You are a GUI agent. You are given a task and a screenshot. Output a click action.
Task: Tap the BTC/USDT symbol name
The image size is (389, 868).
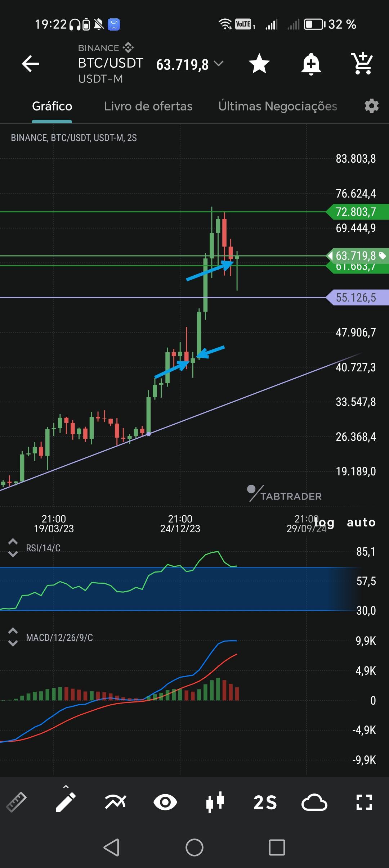111,63
